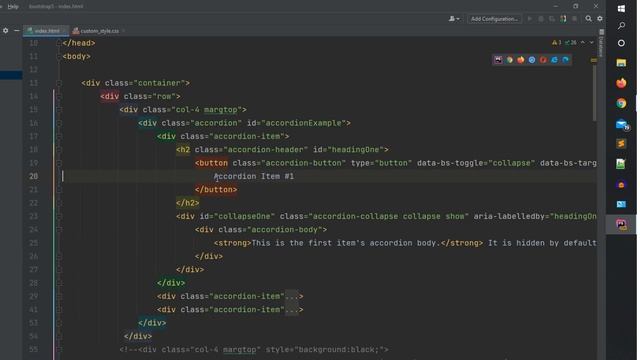Close the custom_style.css tab

coord(124,31)
